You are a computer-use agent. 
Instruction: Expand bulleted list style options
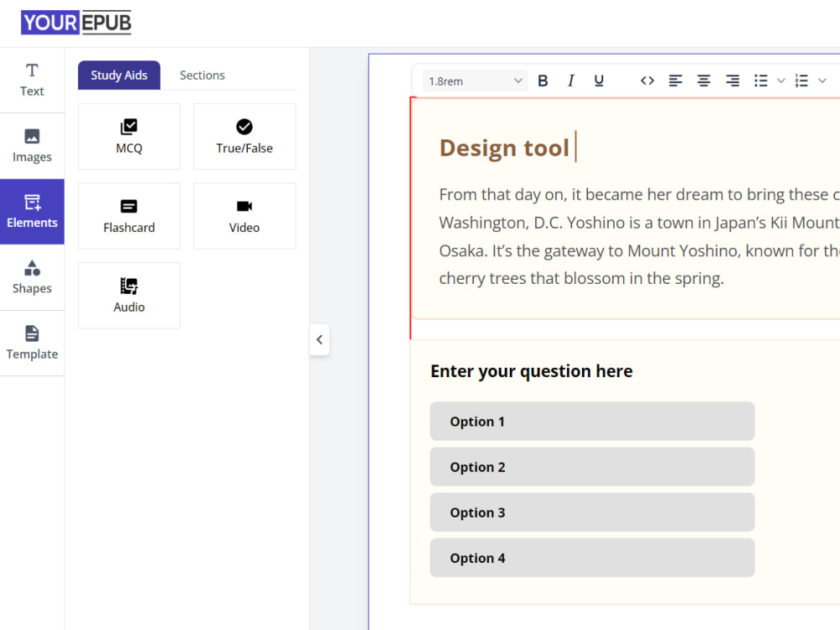coord(781,81)
